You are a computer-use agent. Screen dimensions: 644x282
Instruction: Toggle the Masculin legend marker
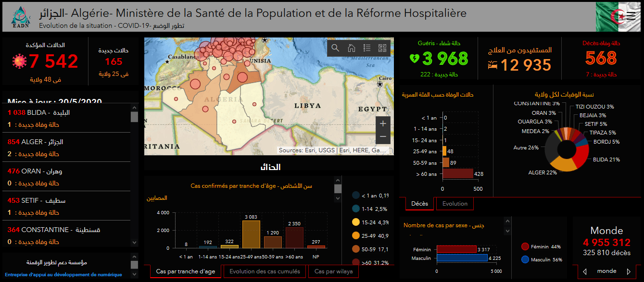pyautogui.click(x=525, y=259)
